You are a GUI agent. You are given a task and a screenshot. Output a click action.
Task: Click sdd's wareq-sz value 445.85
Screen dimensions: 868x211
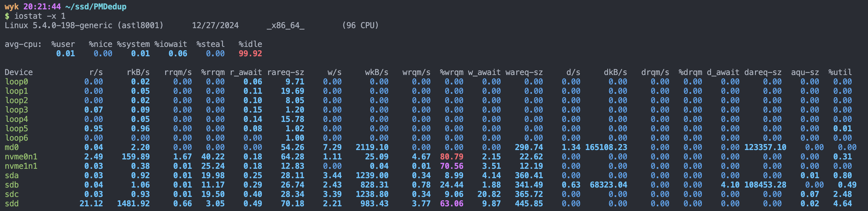coord(529,204)
